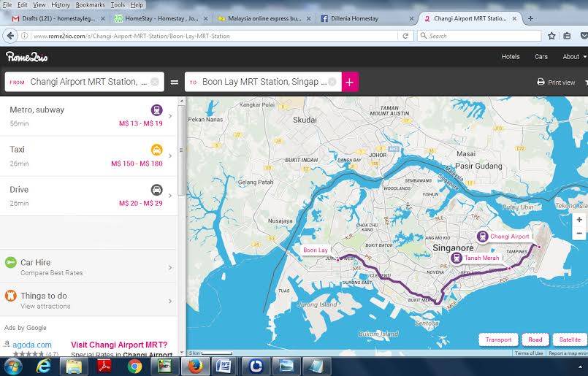Open the View menu
This screenshot has height=376, width=588.
pyautogui.click(x=39, y=5)
